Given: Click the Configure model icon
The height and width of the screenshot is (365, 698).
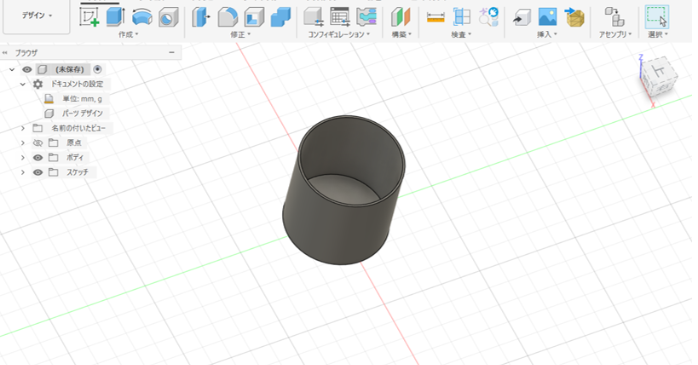Looking at the screenshot, I should coord(313,17).
